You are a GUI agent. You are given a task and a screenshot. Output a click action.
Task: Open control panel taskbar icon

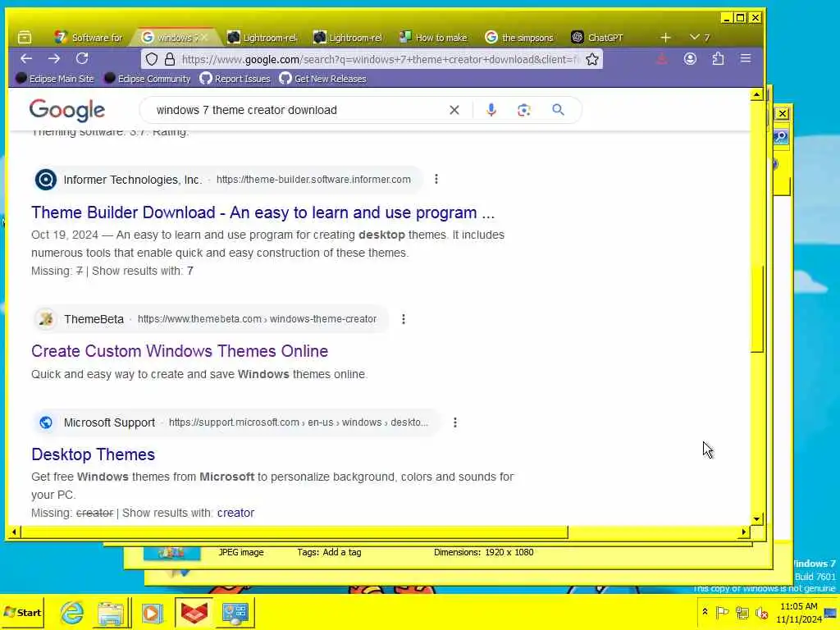(235, 612)
